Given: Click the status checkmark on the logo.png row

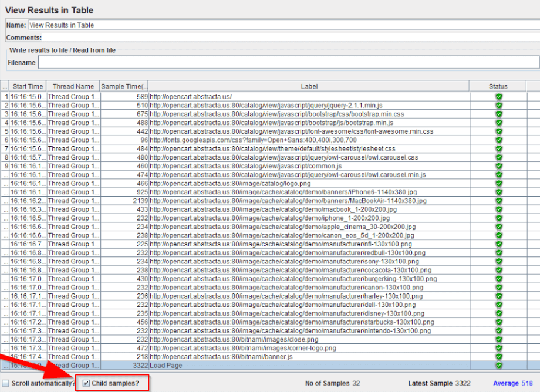Looking at the screenshot, I should (499, 183).
